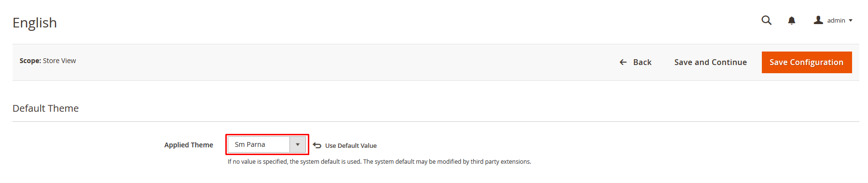Click the Use Default Value undo arrow icon
This screenshot has width=868, height=183.
pos(317,145)
